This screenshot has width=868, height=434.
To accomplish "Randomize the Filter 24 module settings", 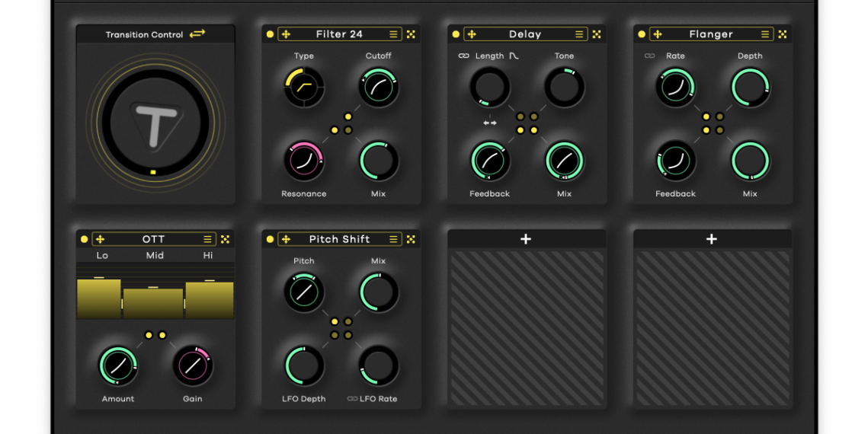I will coord(411,34).
